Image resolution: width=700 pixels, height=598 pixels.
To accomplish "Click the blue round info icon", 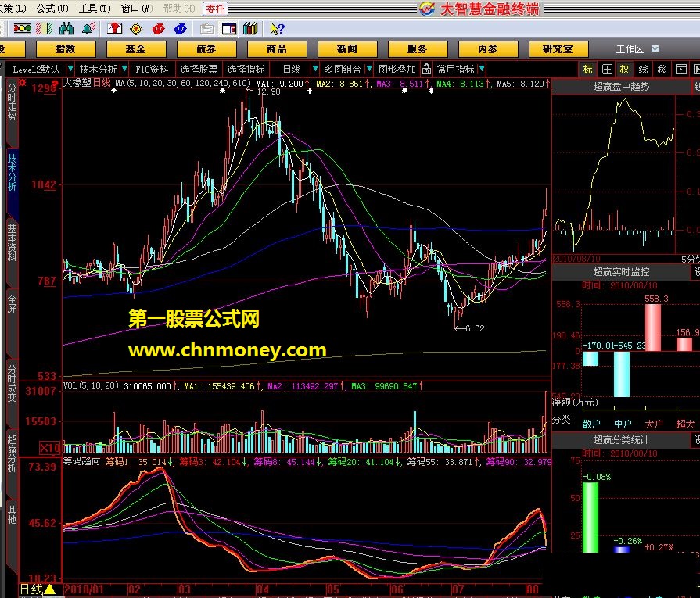I will [181, 29].
